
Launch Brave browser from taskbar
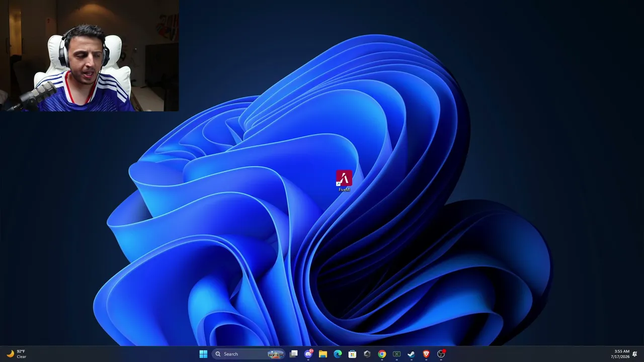pos(426,354)
